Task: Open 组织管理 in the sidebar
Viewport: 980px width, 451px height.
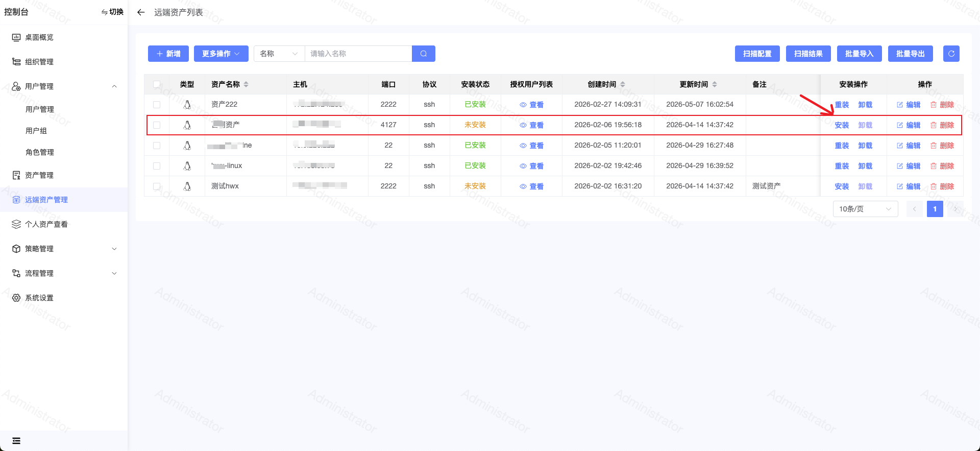Action: (x=64, y=62)
